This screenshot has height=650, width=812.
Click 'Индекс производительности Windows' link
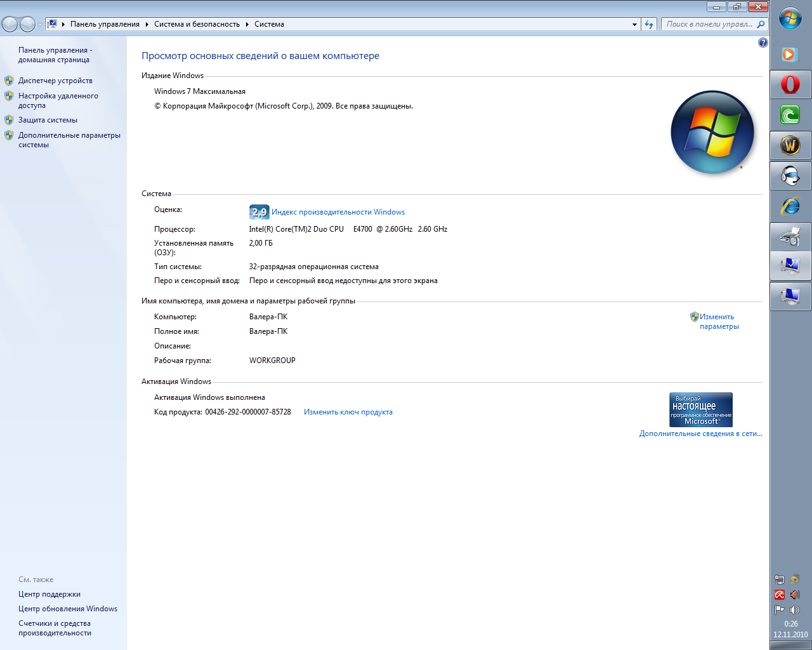click(x=337, y=212)
